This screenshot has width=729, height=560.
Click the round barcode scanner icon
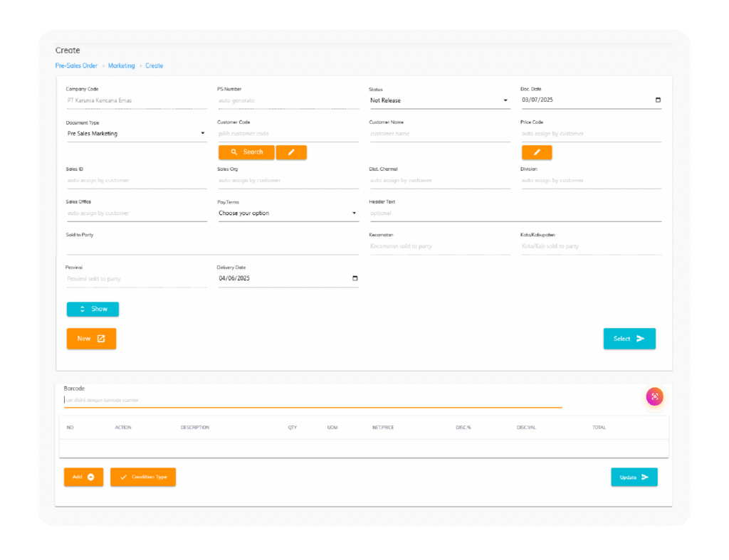(x=654, y=397)
